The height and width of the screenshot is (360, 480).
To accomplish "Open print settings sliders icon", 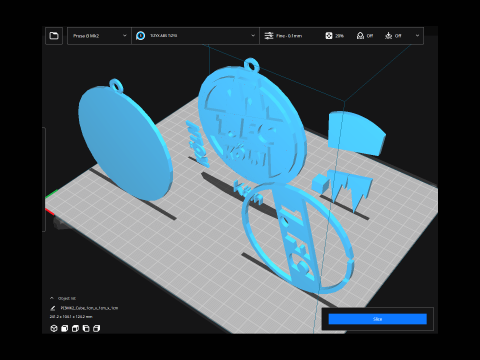I will [269, 36].
